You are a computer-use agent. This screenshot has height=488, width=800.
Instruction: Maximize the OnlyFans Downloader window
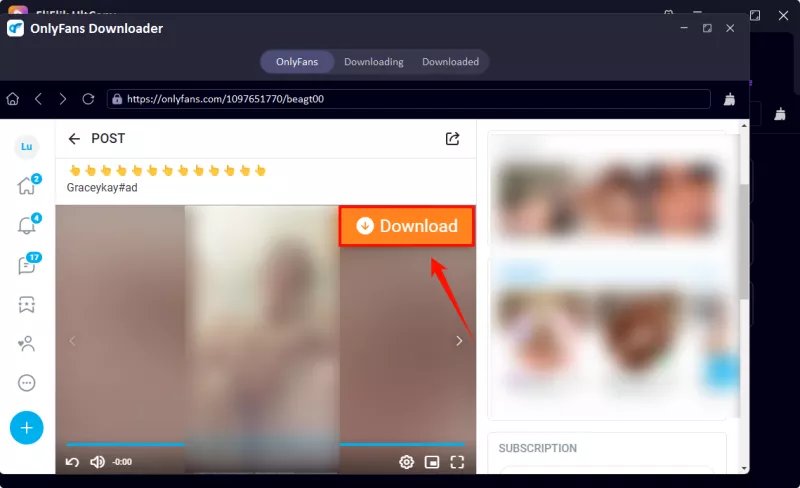(707, 28)
